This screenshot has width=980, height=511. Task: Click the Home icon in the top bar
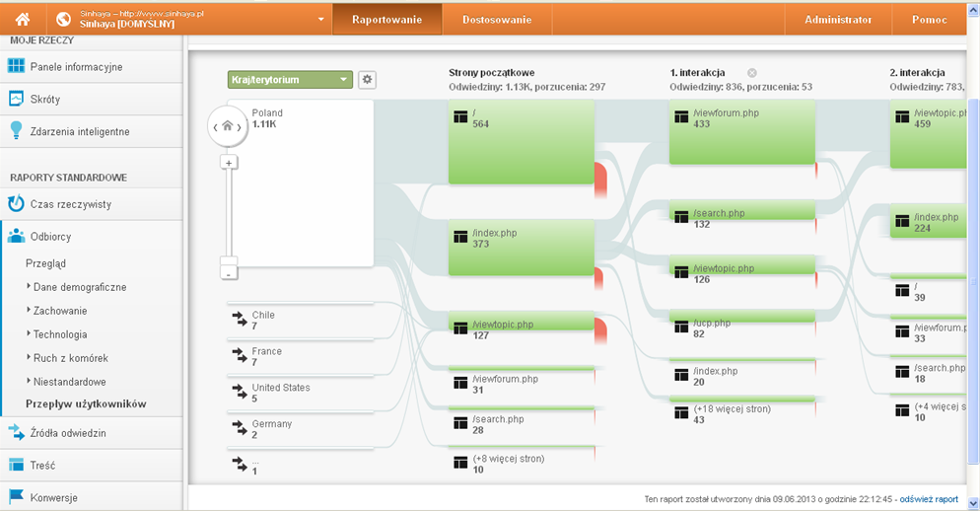click(x=22, y=20)
